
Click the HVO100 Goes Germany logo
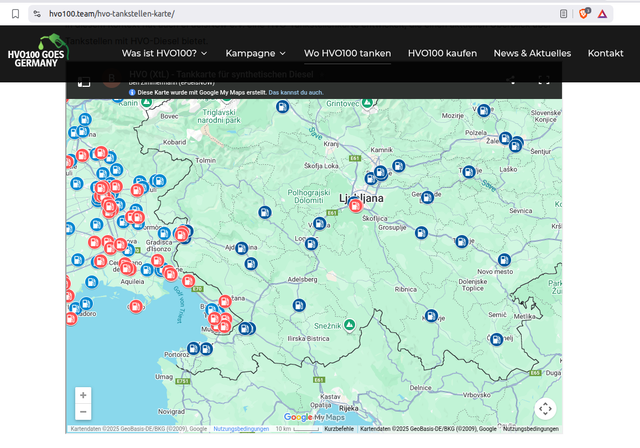click(37, 52)
